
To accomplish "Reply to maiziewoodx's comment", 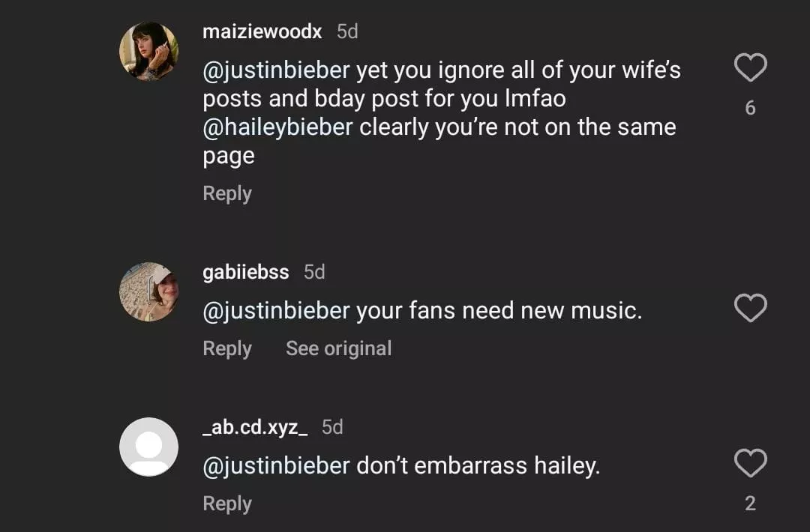I will 226,193.
